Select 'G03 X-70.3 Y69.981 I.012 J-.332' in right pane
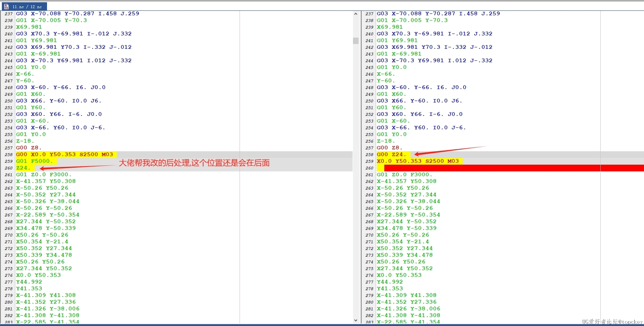This screenshot has width=644, height=326. pyautogui.click(x=435, y=61)
